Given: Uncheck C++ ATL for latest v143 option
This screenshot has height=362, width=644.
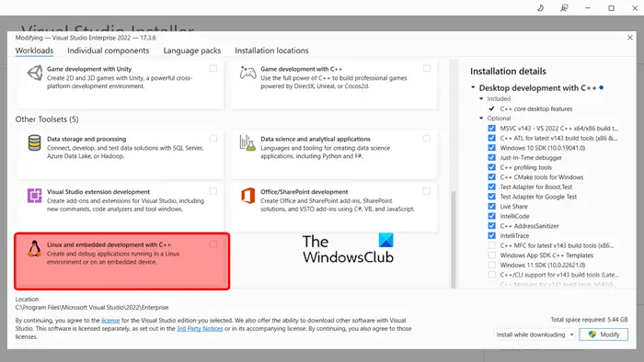Looking at the screenshot, I should pyautogui.click(x=491, y=138).
